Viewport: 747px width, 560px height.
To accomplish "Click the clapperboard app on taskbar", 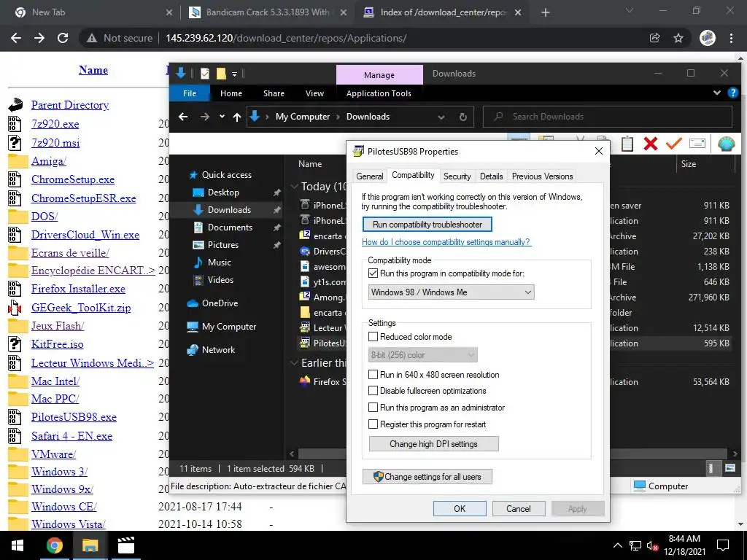I will point(125,545).
